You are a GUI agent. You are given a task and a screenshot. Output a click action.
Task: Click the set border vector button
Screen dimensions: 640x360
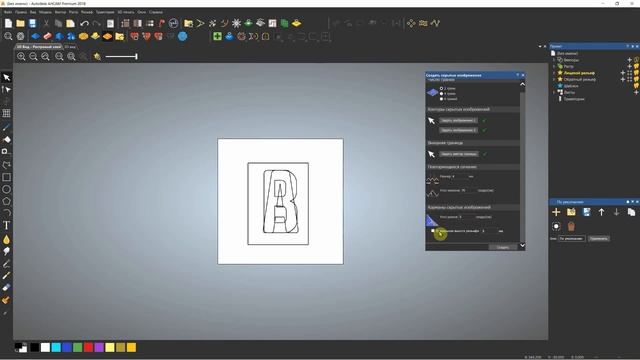(458, 154)
